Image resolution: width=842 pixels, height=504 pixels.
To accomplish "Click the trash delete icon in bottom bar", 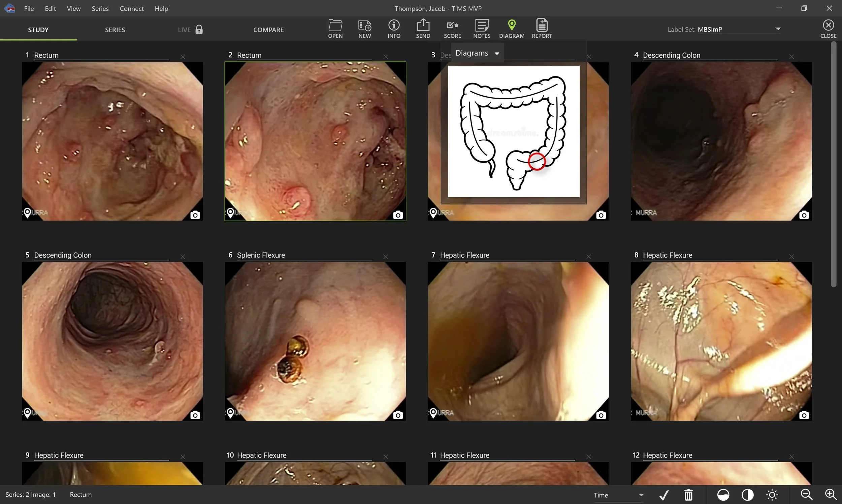I will point(688,495).
